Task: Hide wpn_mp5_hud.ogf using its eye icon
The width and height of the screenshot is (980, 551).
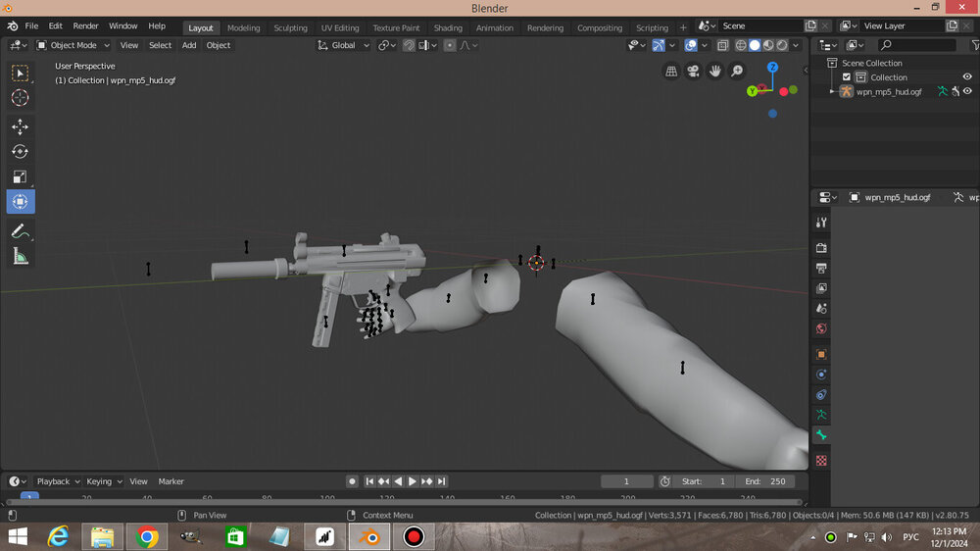Action: click(x=967, y=91)
